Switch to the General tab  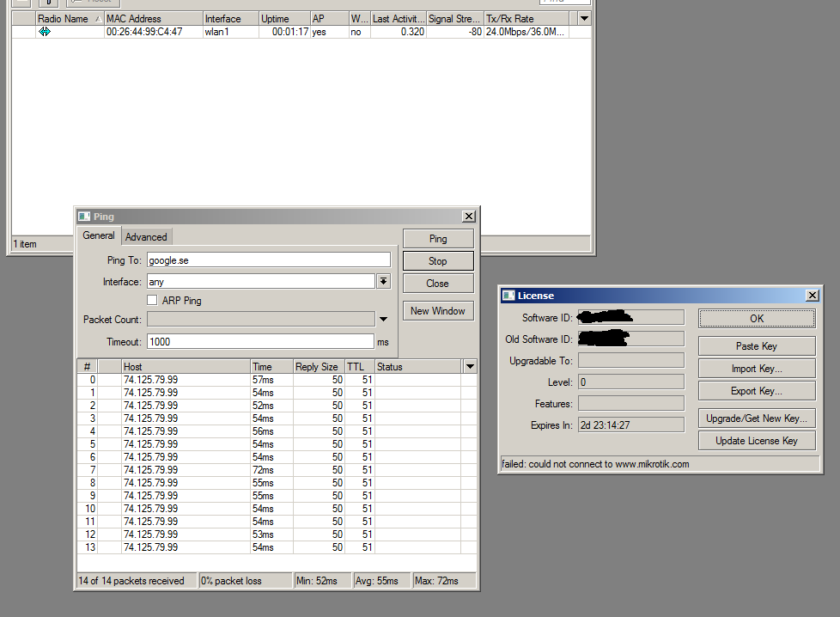[x=99, y=235]
